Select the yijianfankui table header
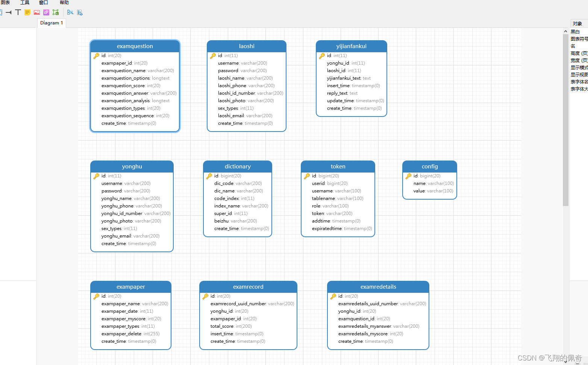The width and height of the screenshot is (588, 365). 352,46
